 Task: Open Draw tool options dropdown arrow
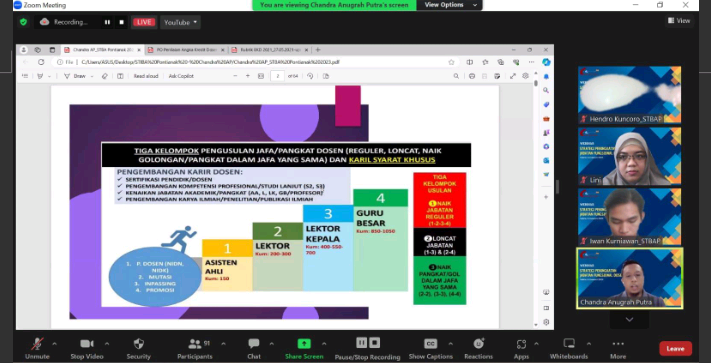(x=92, y=76)
